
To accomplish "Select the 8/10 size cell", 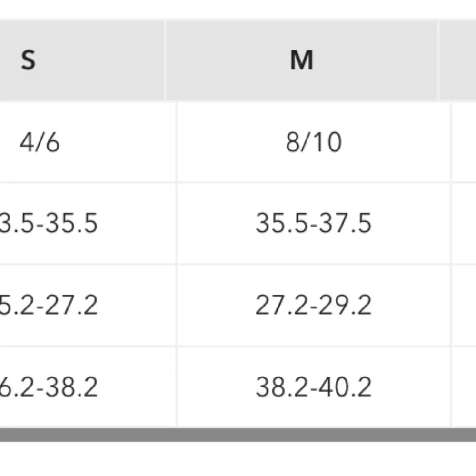I will [x=314, y=142].
